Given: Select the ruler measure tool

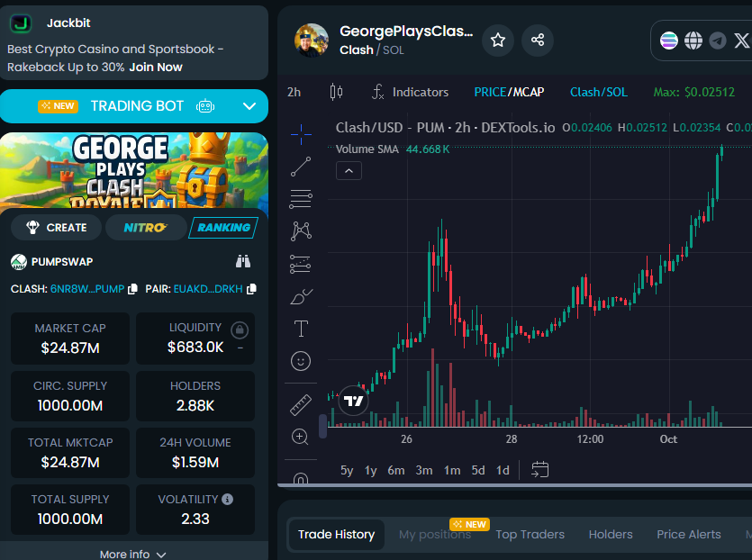Looking at the screenshot, I should [301, 405].
